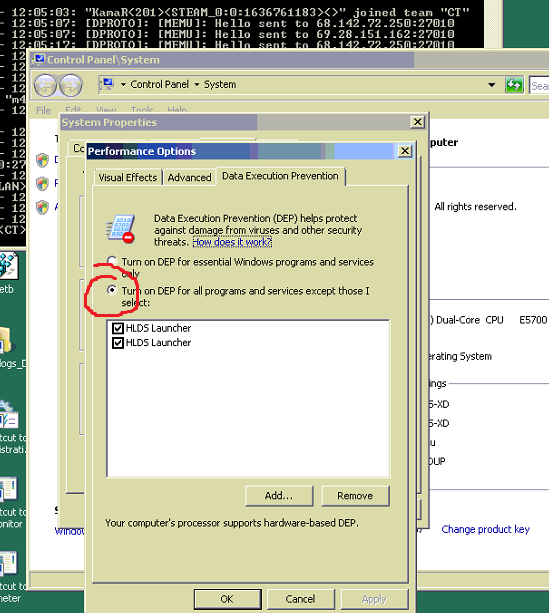Screen dimensions: 549x613
Task: Click the computer icon in address bar
Action: (x=107, y=84)
